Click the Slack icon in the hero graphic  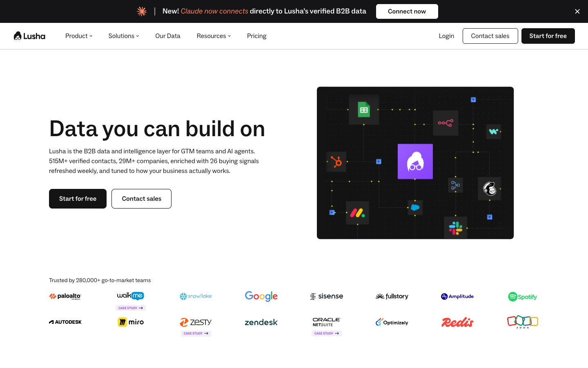(456, 228)
